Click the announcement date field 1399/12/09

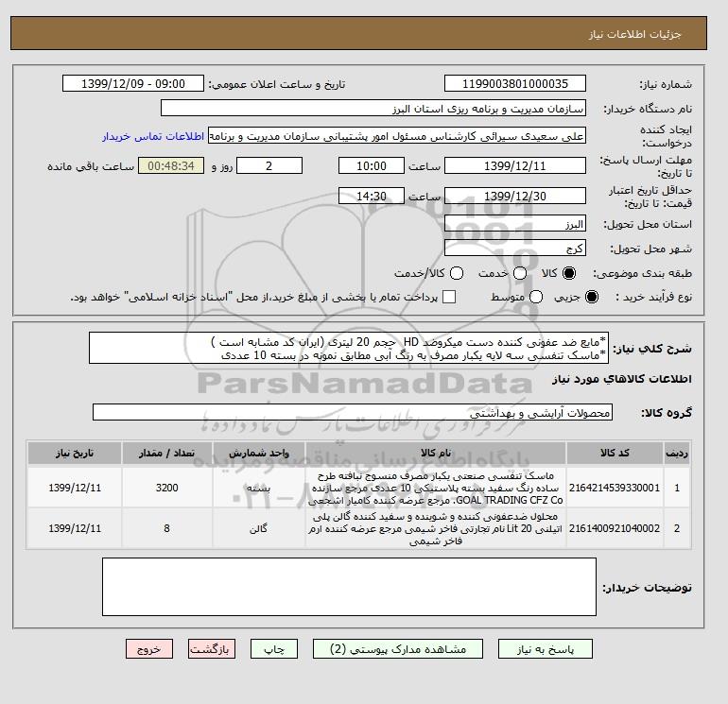point(132,83)
